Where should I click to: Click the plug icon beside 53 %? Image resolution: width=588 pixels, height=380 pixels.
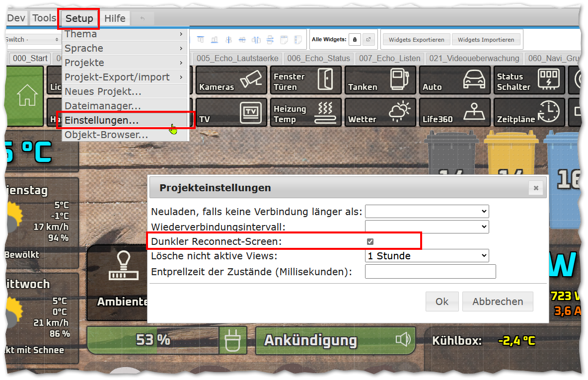coord(232,341)
